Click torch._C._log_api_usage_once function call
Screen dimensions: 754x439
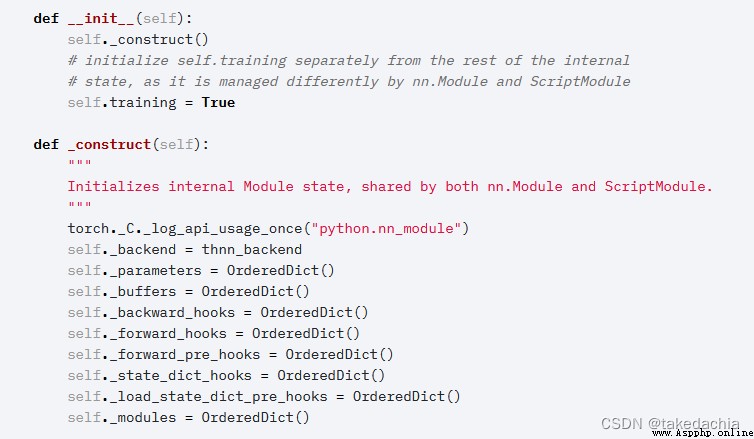(185, 228)
